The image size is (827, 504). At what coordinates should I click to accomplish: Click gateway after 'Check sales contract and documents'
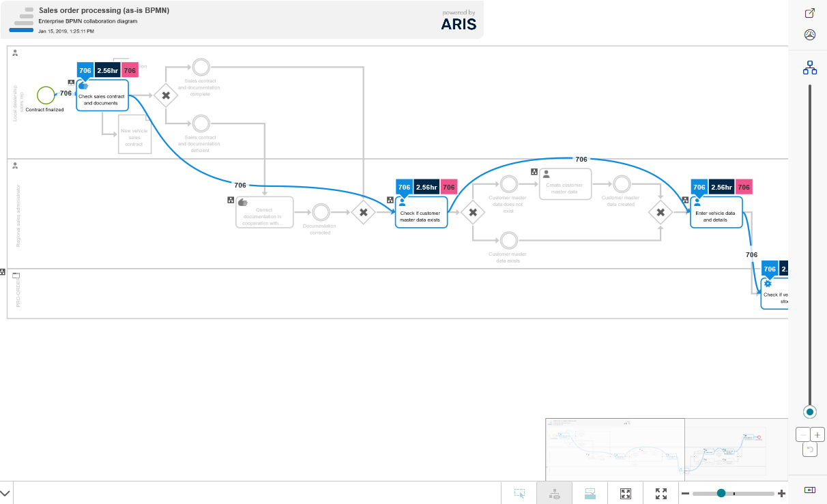(166, 95)
